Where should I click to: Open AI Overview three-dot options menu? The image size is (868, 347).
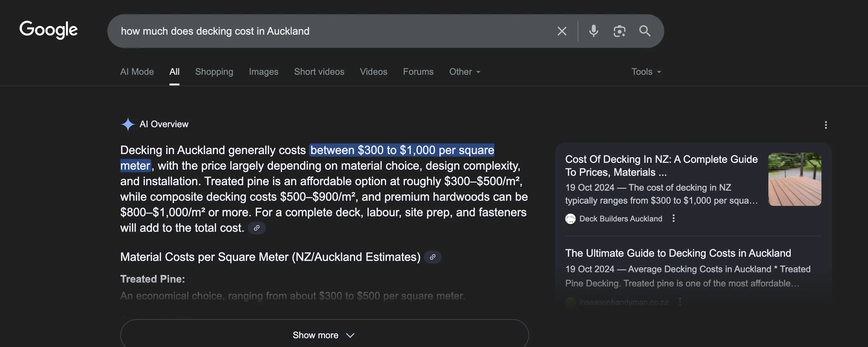coord(826,125)
